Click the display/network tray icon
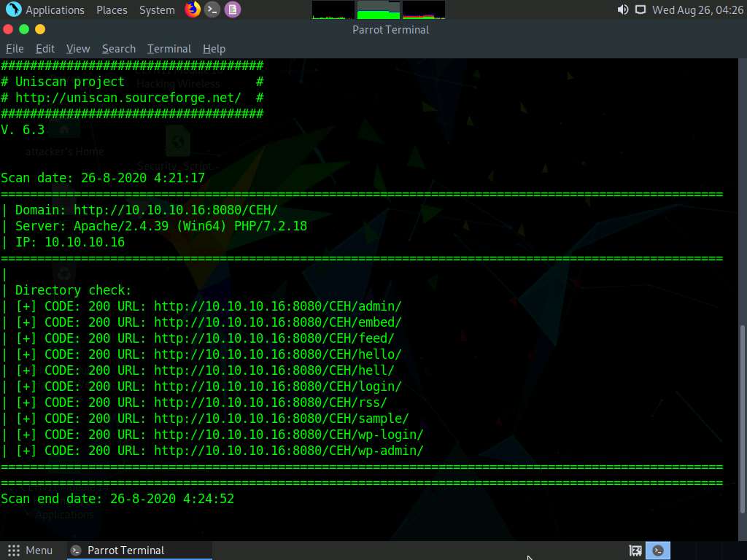This screenshot has width=747, height=560. [640, 9]
